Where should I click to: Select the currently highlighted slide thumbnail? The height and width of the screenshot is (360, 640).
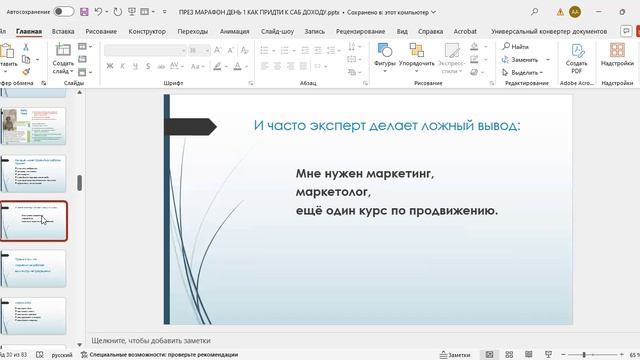pos(33,221)
